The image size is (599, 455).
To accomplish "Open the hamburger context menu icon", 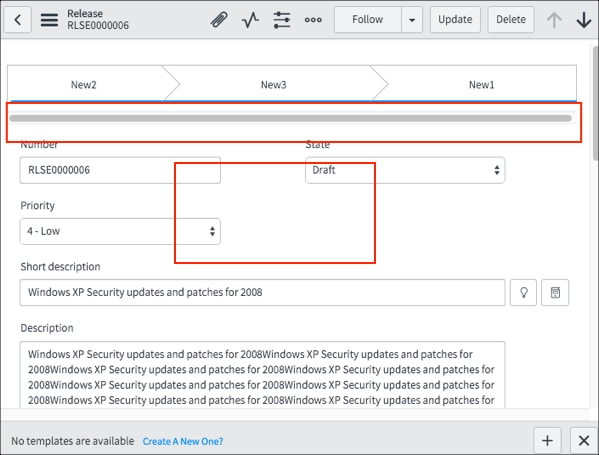I will point(49,19).
